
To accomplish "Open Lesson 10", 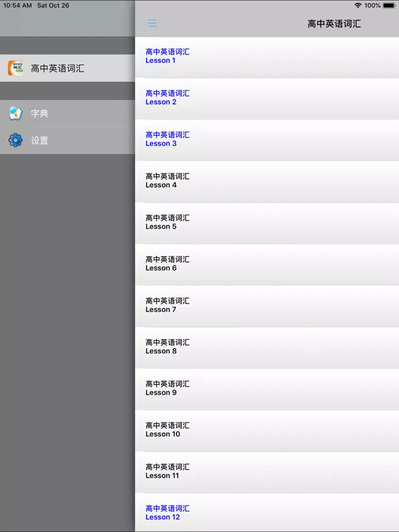I will click(267, 430).
